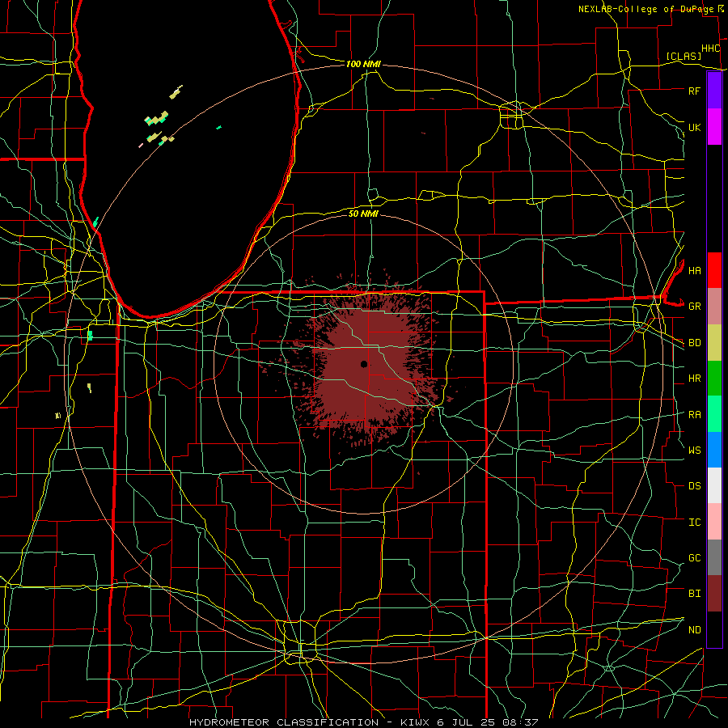Click the ND legend label
Screen dimensions: 728x728
pyautogui.click(x=695, y=629)
